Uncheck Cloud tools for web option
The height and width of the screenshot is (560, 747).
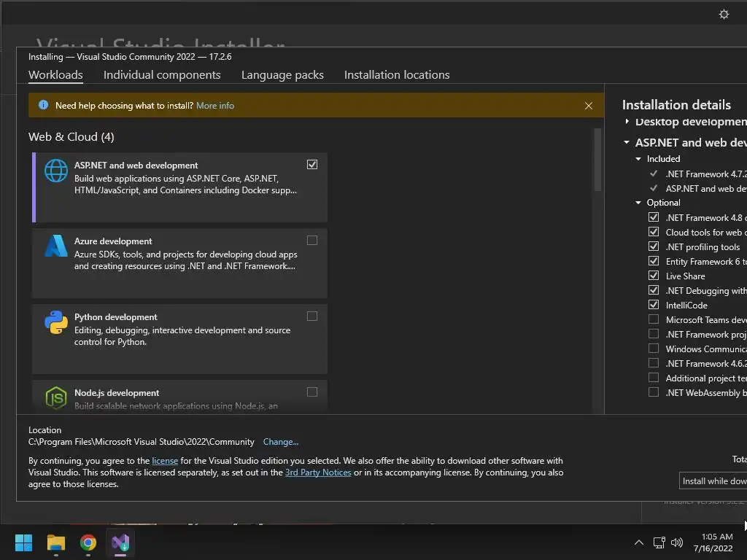point(654,232)
